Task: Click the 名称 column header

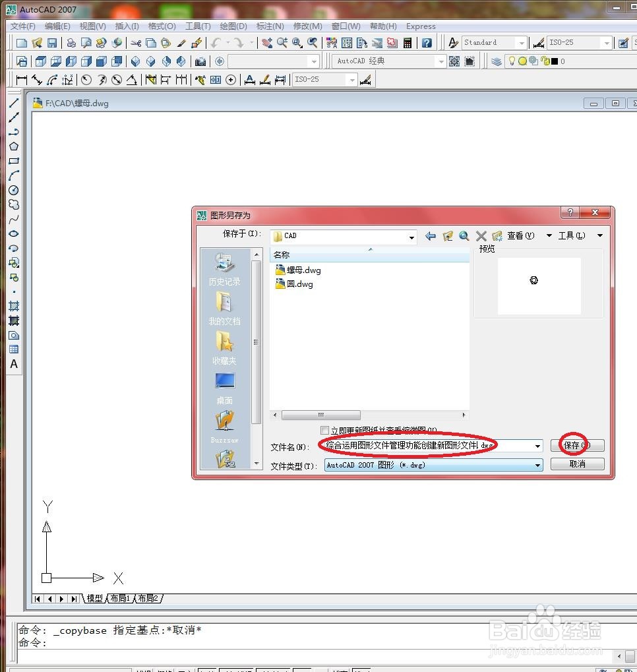Action: [370, 255]
